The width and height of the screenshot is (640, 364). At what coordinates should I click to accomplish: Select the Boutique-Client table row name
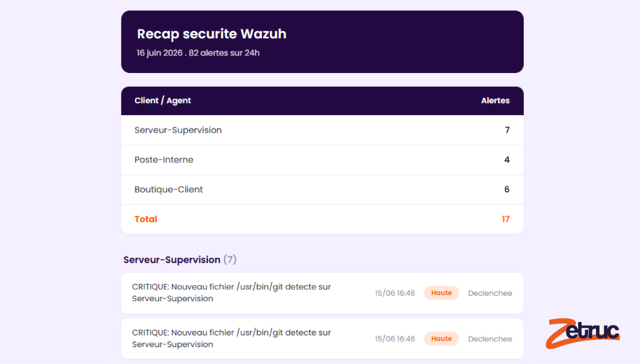[169, 190]
